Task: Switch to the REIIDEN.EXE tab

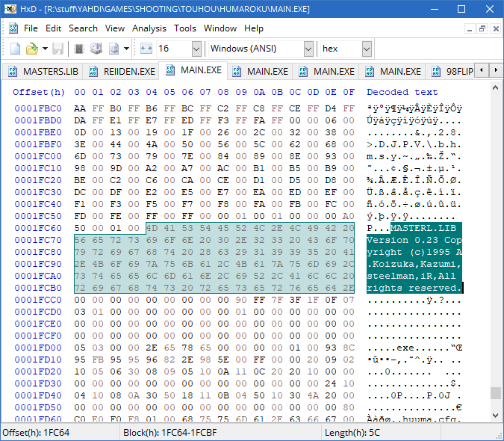Action: [122, 72]
